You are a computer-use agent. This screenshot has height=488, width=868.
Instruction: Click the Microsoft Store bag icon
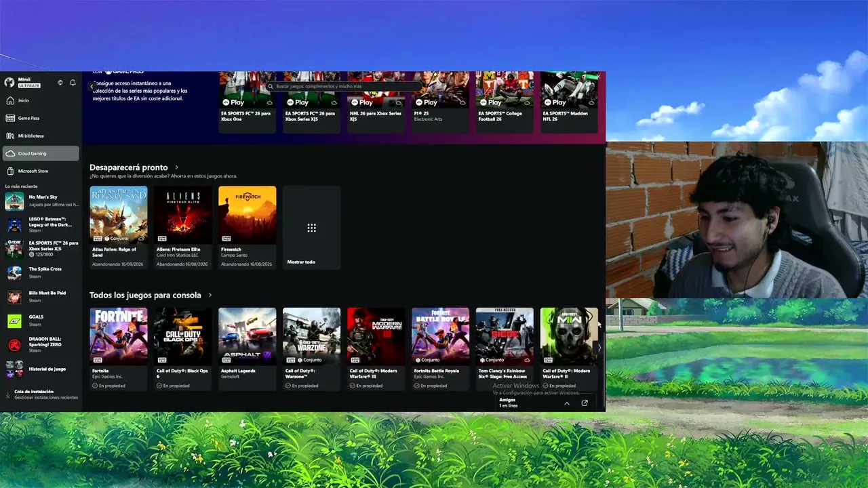(10, 171)
